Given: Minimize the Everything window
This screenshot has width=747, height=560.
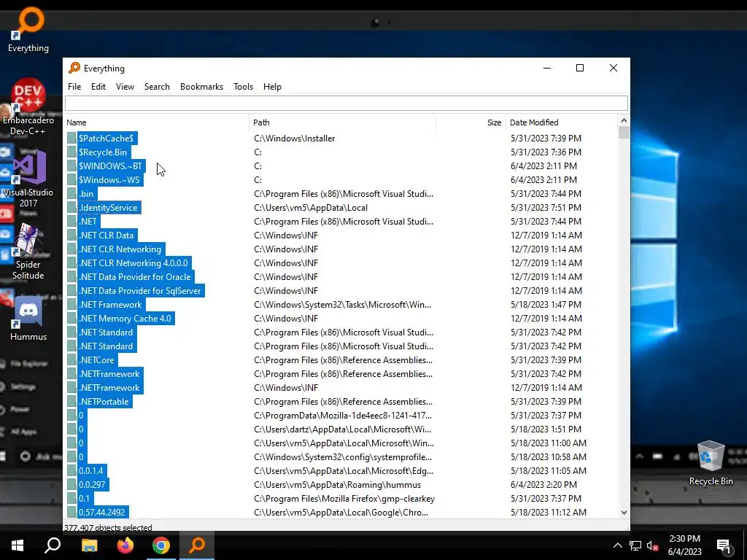Looking at the screenshot, I should (547, 68).
